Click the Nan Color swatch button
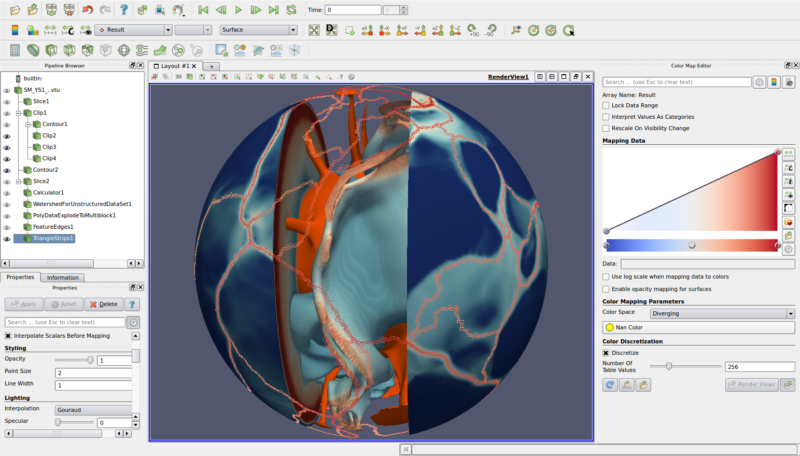 [x=632, y=327]
